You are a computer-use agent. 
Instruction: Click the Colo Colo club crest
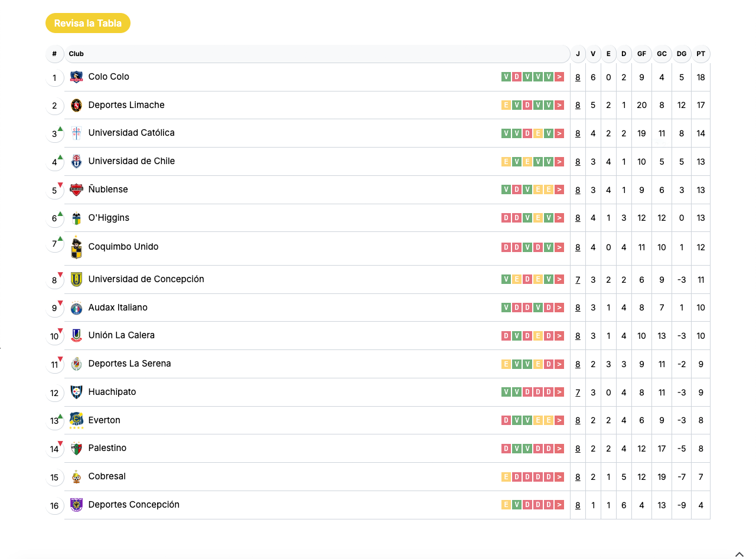76,77
